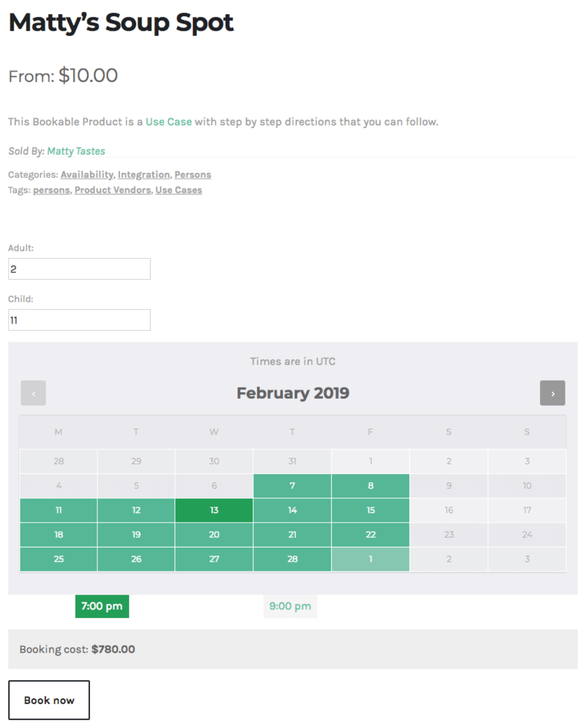
Task: Click the Adult quantity field
Action: [x=79, y=269]
